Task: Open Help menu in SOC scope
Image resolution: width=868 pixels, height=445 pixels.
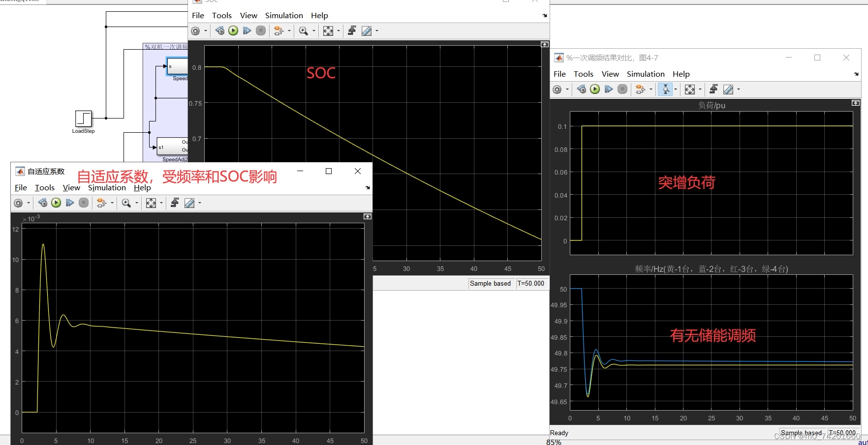Action: pos(319,16)
